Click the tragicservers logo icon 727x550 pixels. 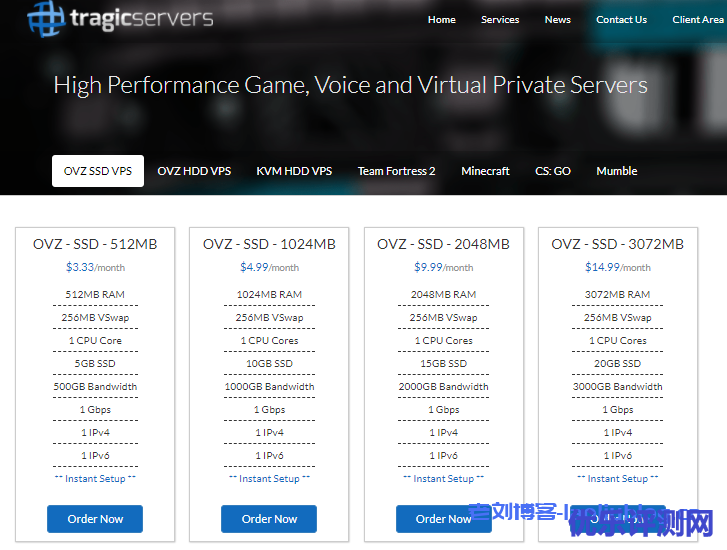click(x=45, y=19)
